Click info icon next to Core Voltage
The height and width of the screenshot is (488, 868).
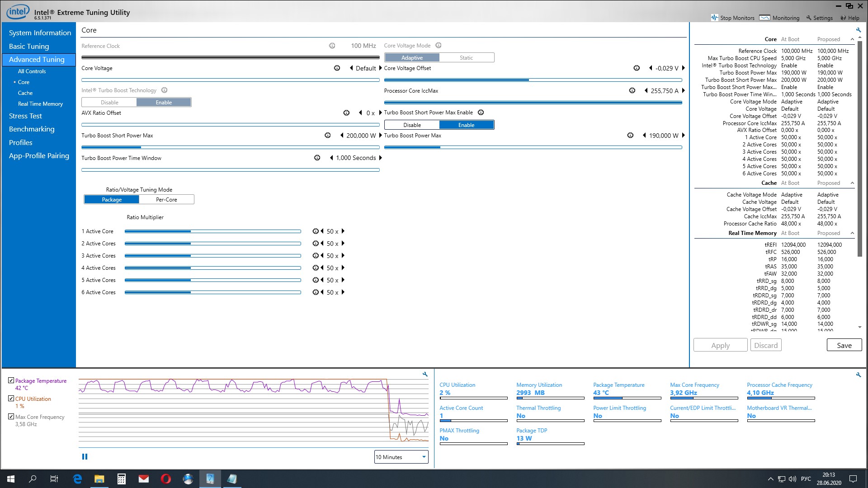(x=337, y=68)
